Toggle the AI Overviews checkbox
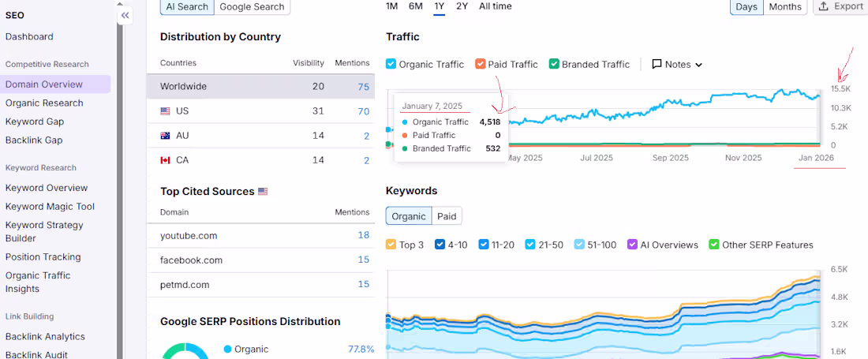 point(632,245)
